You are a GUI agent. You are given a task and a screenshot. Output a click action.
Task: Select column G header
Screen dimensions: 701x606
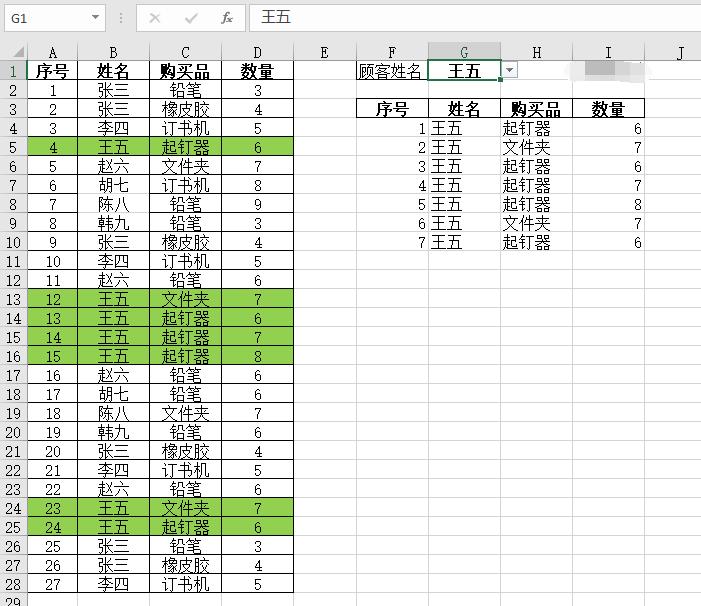(x=464, y=52)
